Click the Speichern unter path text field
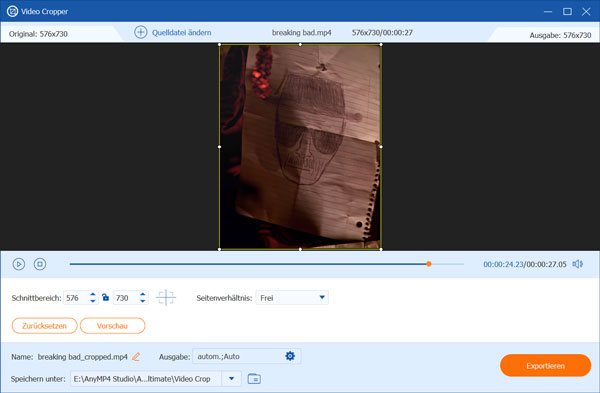 [146, 378]
